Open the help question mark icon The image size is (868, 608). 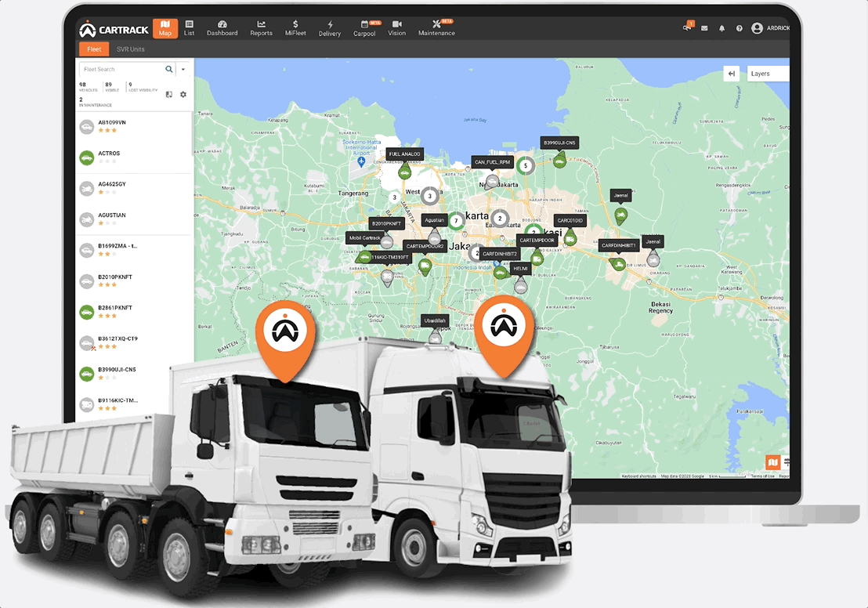click(739, 28)
